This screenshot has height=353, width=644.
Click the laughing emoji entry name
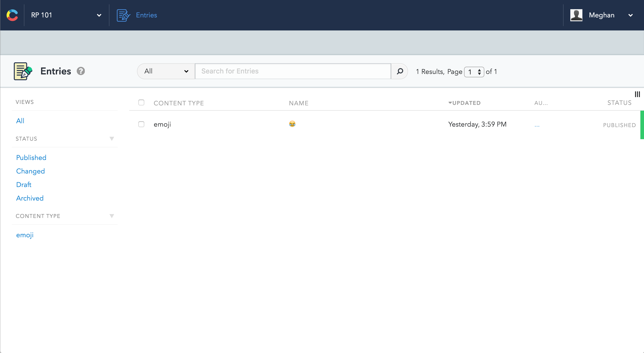point(292,124)
